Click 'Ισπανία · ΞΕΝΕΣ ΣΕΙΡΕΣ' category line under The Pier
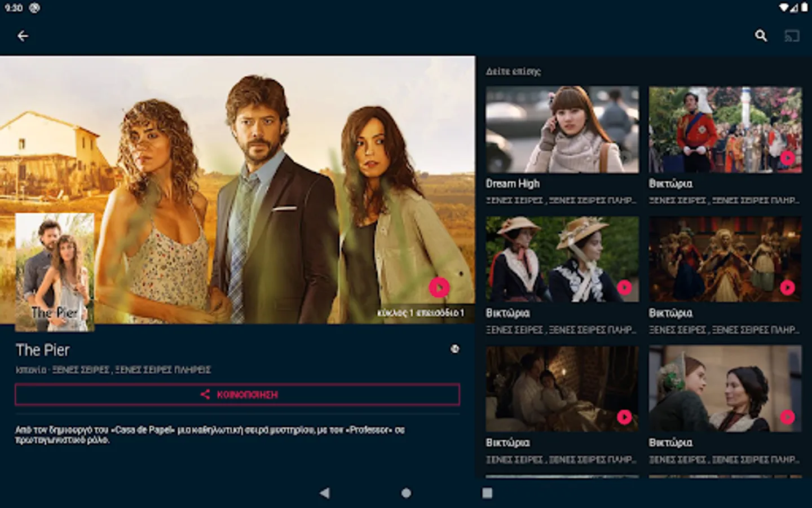Image resolution: width=812 pixels, height=508 pixels. click(113, 370)
